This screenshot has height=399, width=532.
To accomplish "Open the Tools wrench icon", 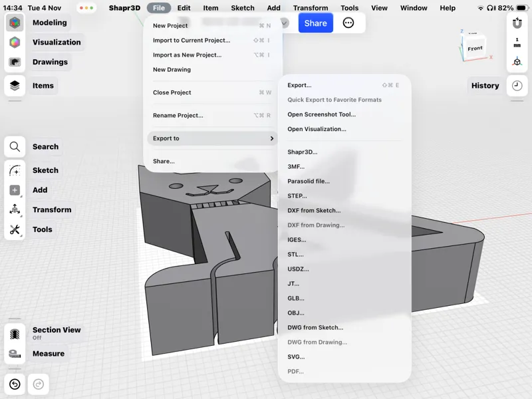I will (15, 229).
